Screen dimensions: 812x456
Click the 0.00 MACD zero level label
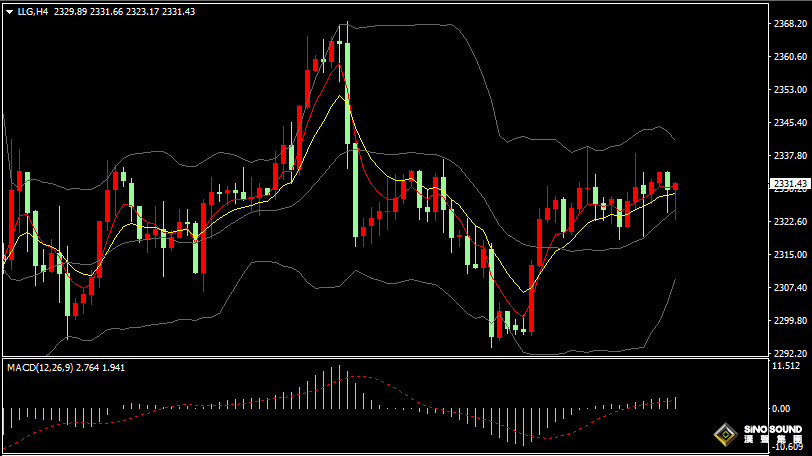click(785, 409)
